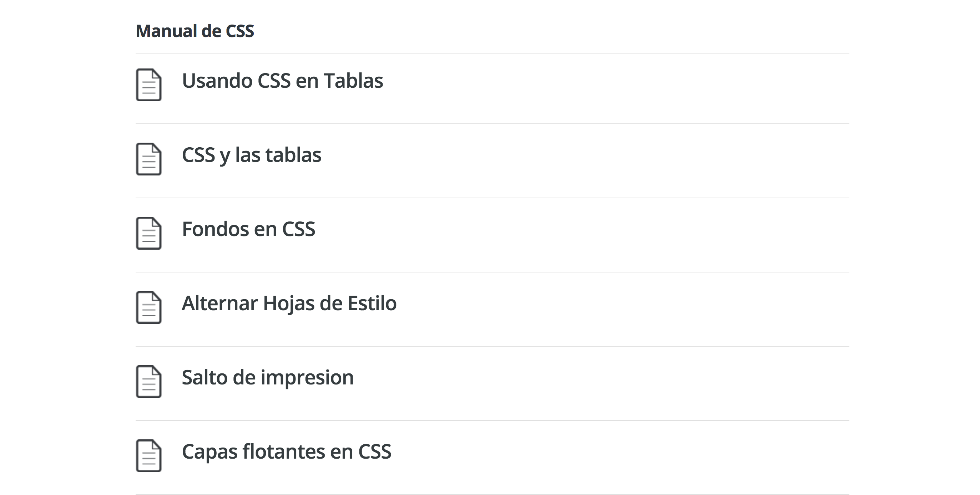Click the file icon for Capas flotantes en CSS
Viewport: 980px width, 495px height.
(149, 455)
